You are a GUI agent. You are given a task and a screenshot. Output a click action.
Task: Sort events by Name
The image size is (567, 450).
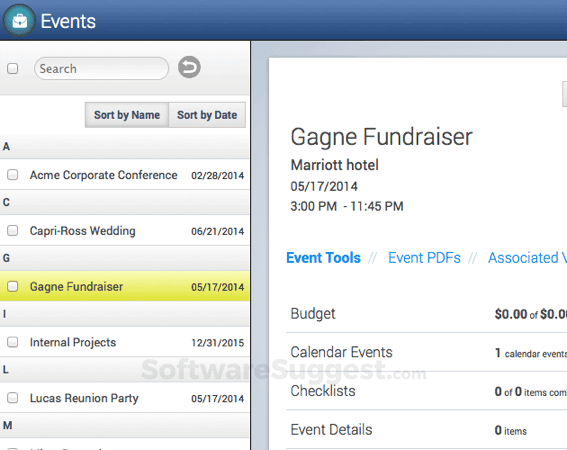[x=127, y=115]
